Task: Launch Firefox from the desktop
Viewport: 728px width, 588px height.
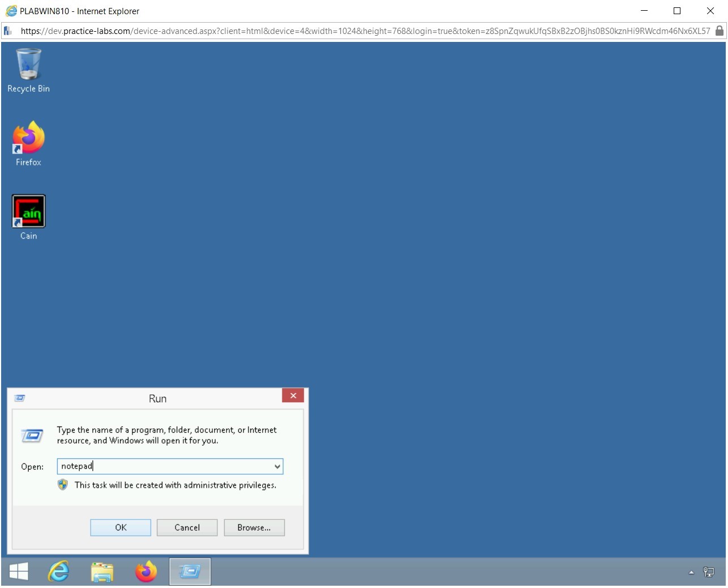Action: click(x=28, y=138)
